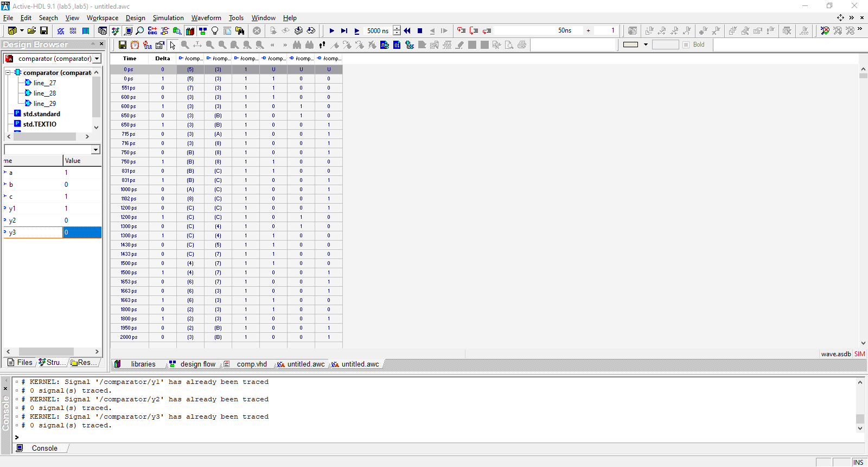Click the C++ DBG debug icon

(152, 31)
